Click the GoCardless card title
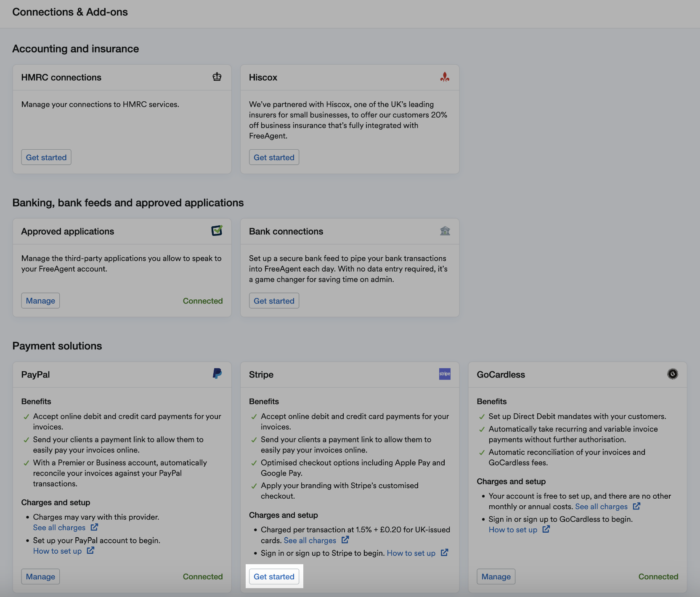The width and height of the screenshot is (700, 597). (x=501, y=375)
